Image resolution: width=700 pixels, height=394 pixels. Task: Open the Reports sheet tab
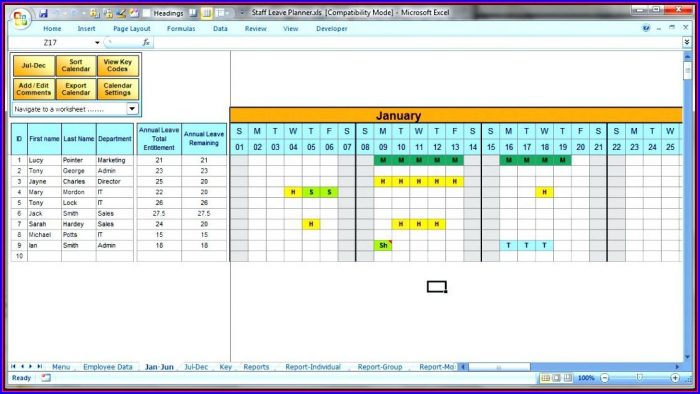(256, 367)
